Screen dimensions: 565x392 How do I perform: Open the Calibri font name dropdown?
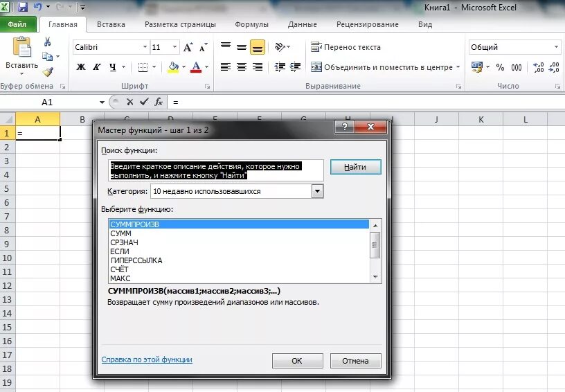[145, 47]
